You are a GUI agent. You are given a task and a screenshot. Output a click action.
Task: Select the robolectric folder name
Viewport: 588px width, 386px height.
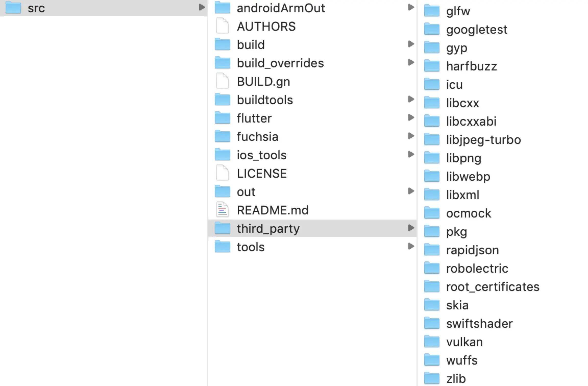pos(477,268)
